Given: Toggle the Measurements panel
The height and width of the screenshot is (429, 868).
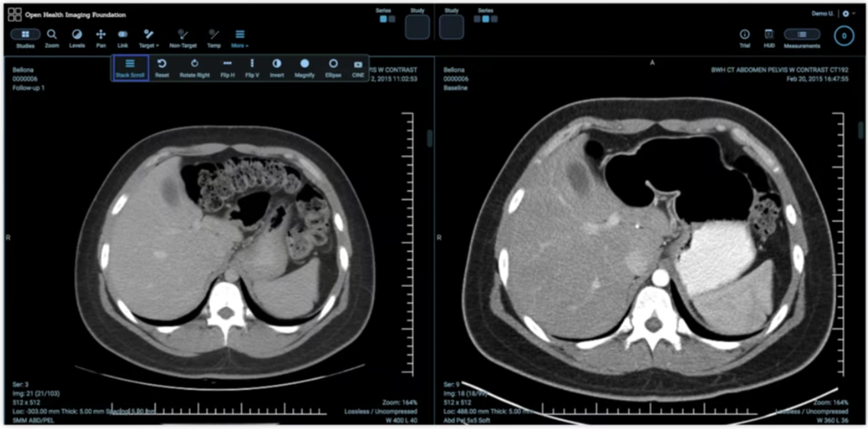Looking at the screenshot, I should 802,38.
